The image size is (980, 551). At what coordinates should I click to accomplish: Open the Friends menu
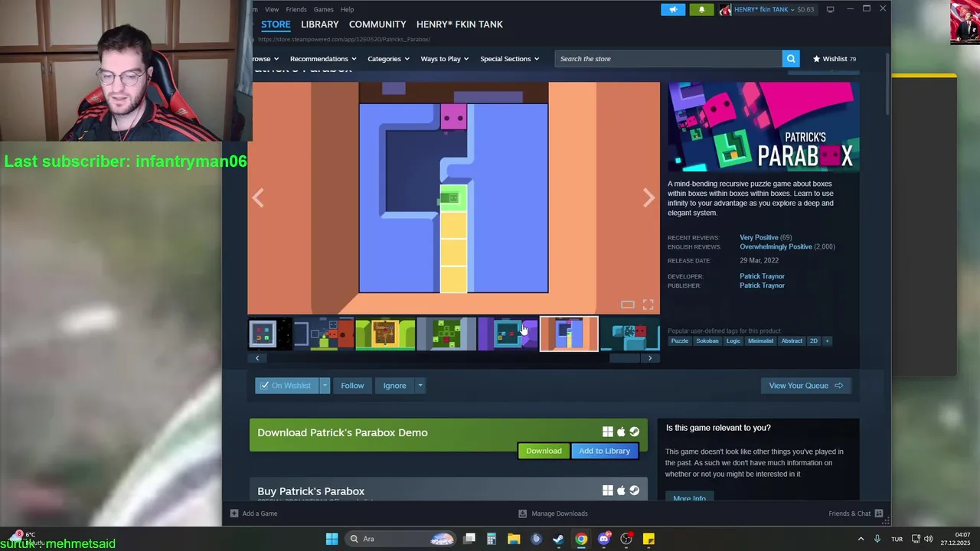point(296,9)
